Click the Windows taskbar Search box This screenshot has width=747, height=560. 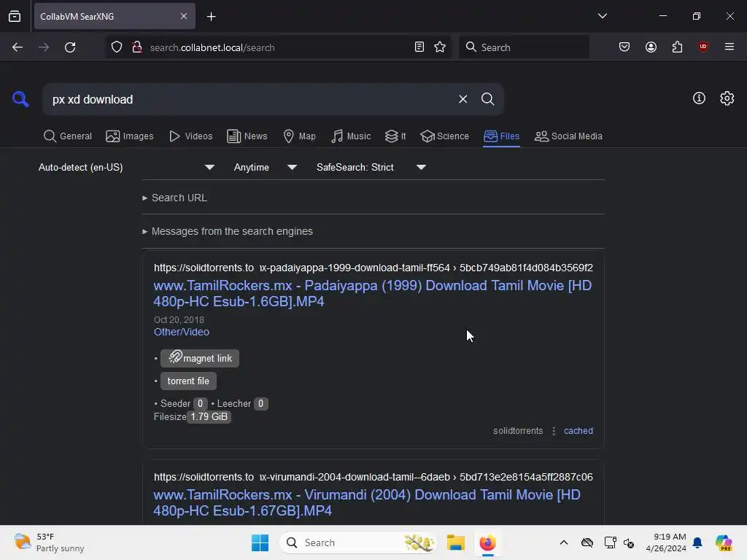point(357,542)
